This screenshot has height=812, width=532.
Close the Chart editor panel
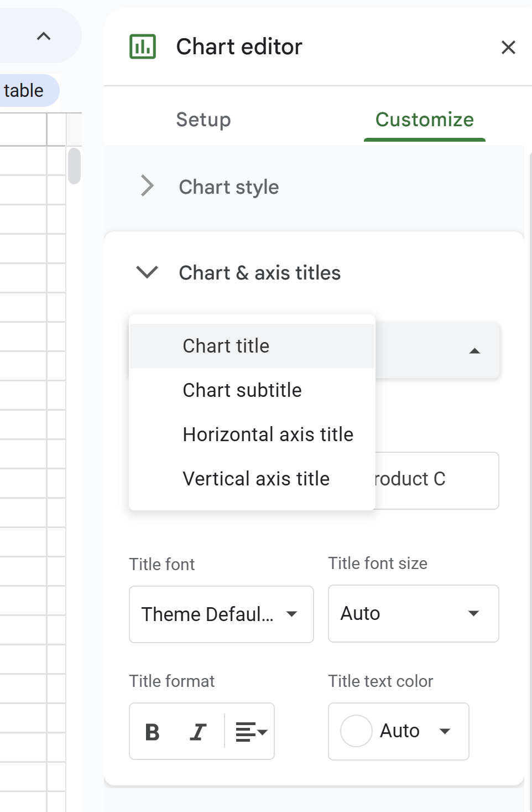pos(508,48)
